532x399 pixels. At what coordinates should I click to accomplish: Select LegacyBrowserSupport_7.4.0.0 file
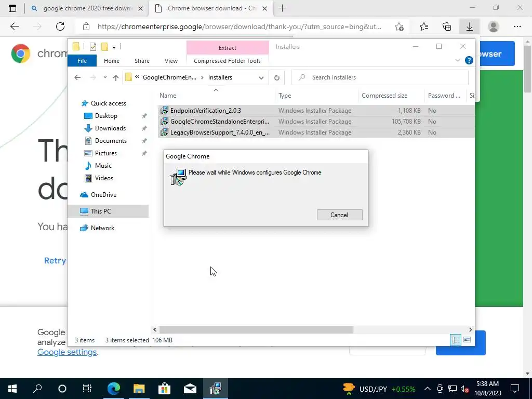[316, 132]
